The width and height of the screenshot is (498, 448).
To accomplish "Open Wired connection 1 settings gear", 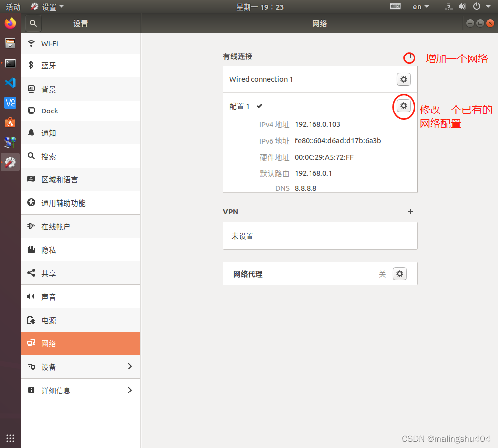I will tap(403, 79).
